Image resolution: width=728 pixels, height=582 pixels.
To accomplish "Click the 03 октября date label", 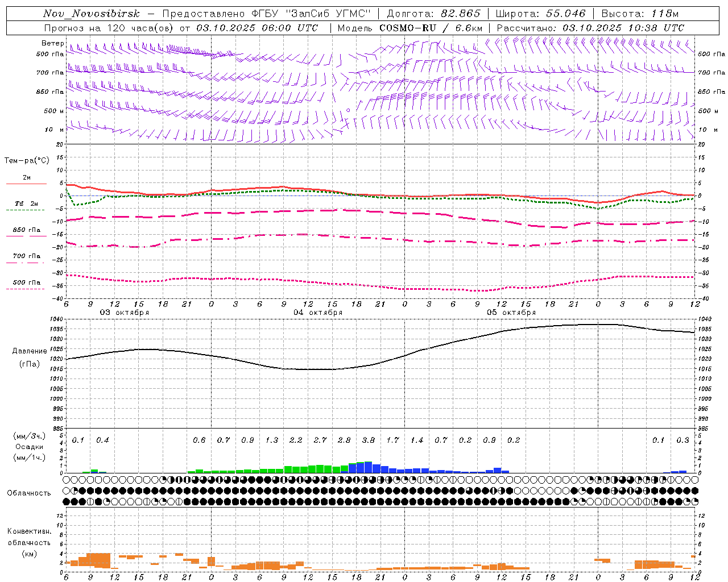I will (x=125, y=313).
